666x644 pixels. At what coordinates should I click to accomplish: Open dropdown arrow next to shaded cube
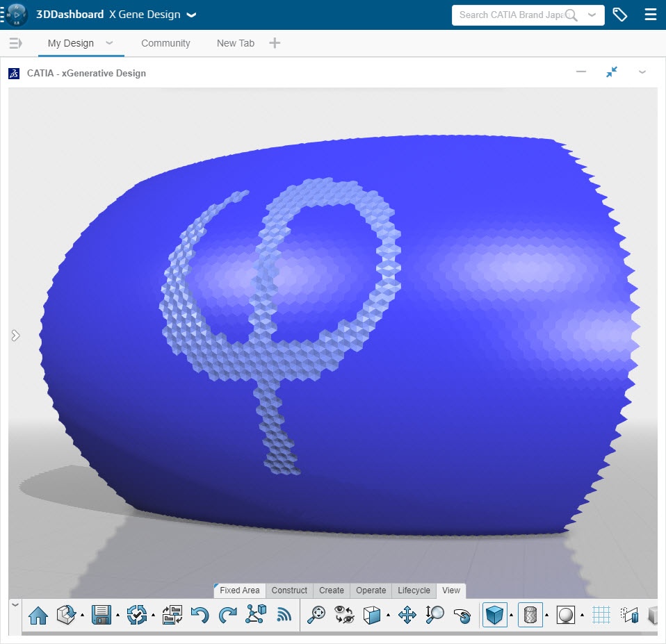(511, 615)
